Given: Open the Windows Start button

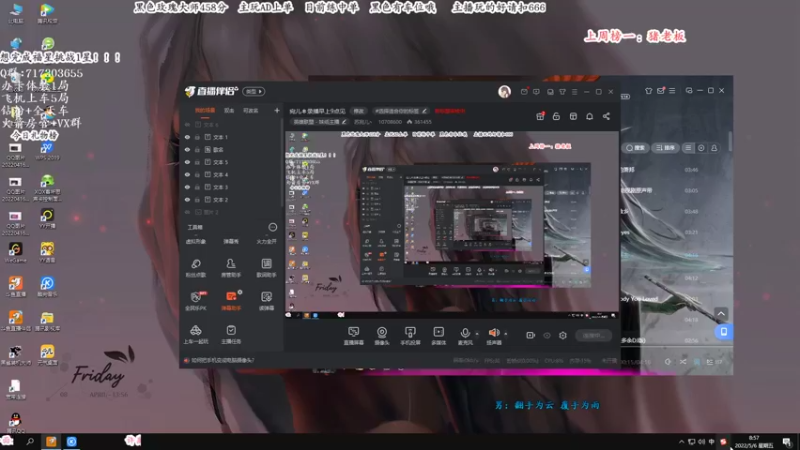Looking at the screenshot, I should tap(7, 441).
